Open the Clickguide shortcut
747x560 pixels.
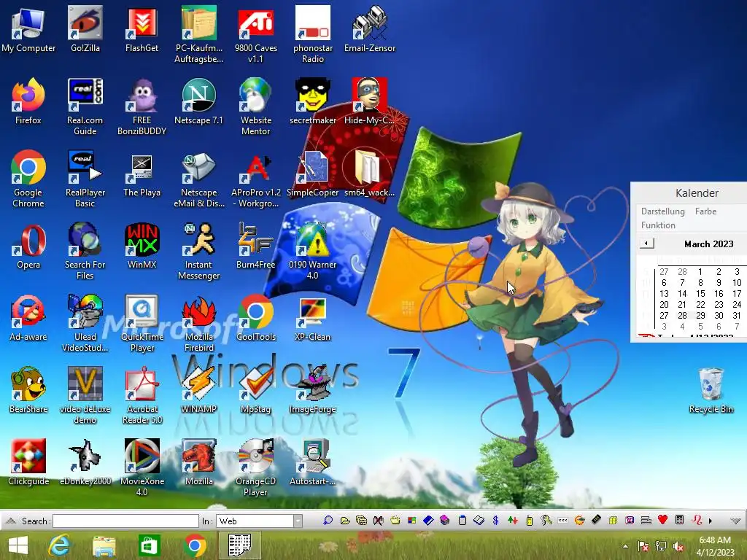tap(28, 463)
